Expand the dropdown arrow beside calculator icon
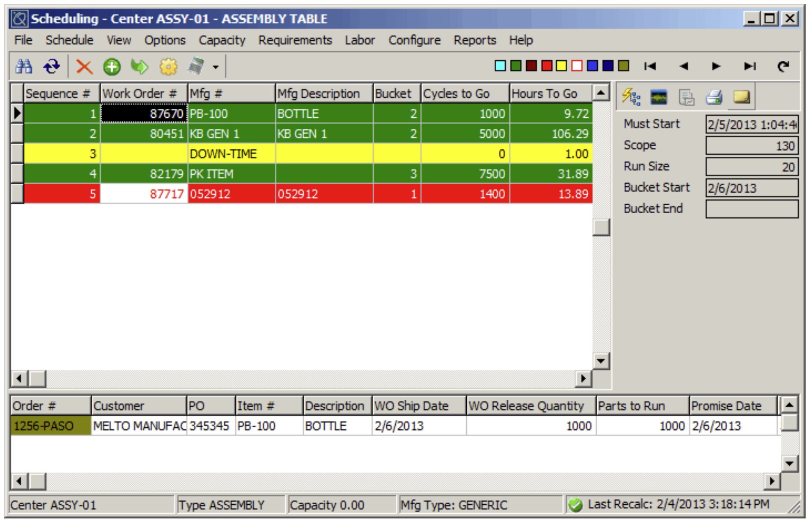This screenshot has width=812, height=521. tap(216, 67)
